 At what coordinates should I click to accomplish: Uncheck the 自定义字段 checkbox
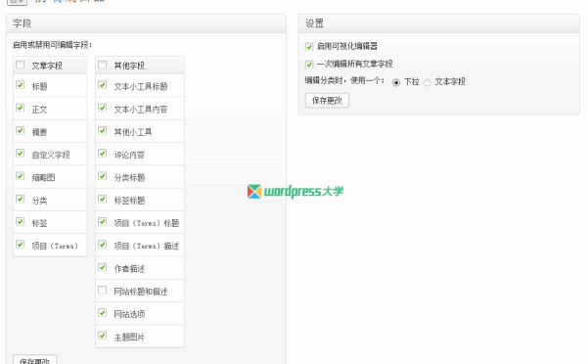[x=21, y=154]
